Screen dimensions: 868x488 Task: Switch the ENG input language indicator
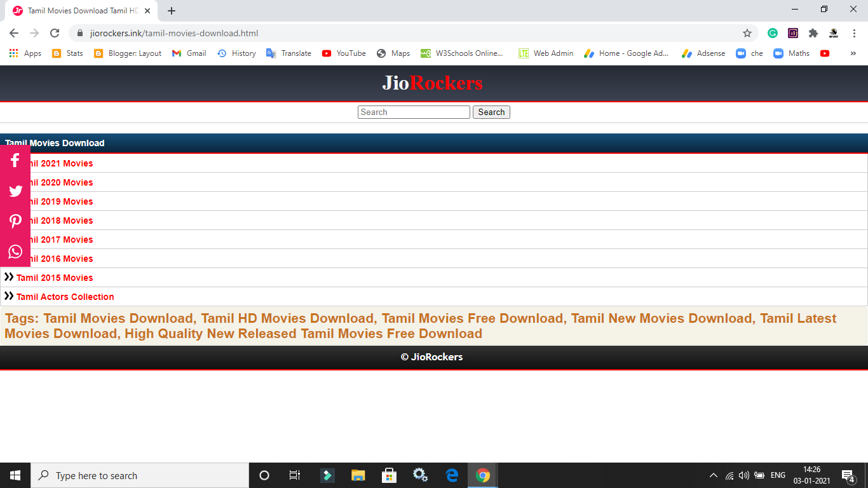(778, 475)
